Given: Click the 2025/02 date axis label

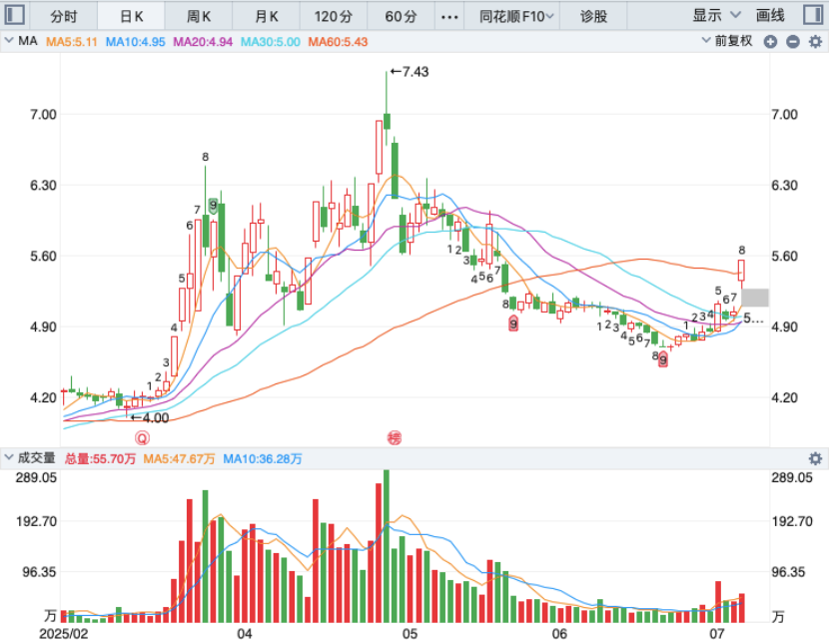Looking at the screenshot, I should 64,633.
